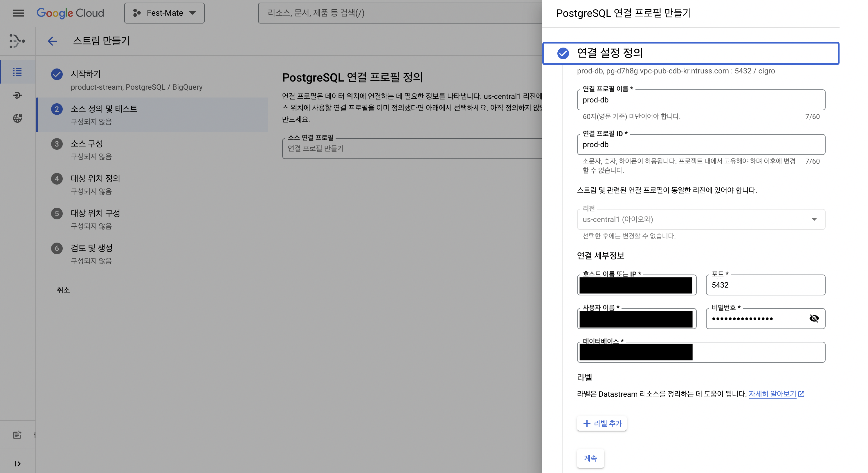Screen dimensions: 868x473
Task: Click the release notes icon in sidebar
Action: [17, 435]
